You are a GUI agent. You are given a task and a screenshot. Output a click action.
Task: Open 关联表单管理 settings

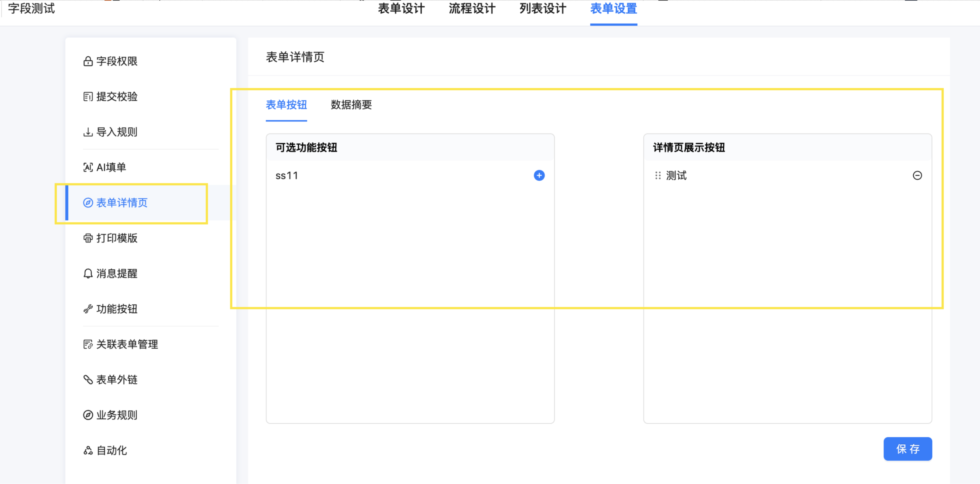click(x=127, y=344)
